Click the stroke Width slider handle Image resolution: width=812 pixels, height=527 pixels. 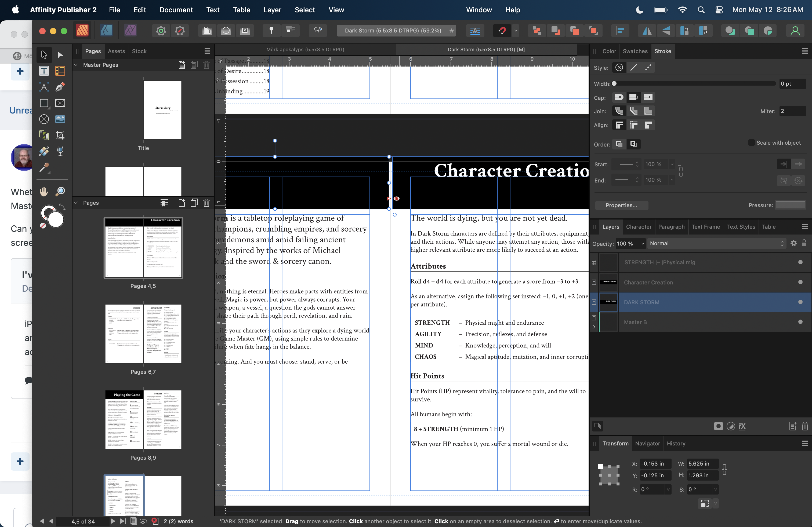tap(614, 83)
